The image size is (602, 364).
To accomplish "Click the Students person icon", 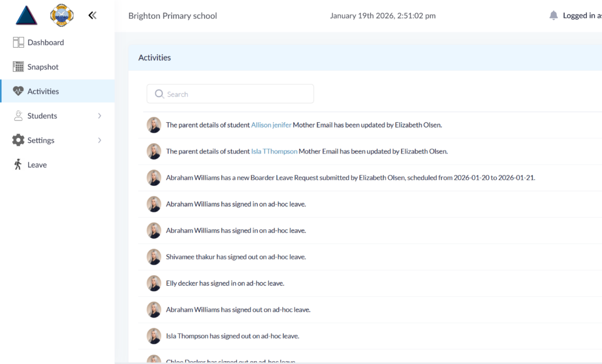I will (x=18, y=116).
